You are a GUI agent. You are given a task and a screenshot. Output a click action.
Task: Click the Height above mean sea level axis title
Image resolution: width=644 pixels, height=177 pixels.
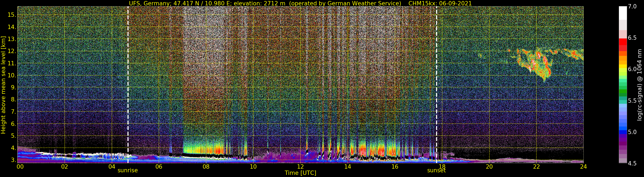tap(3, 85)
